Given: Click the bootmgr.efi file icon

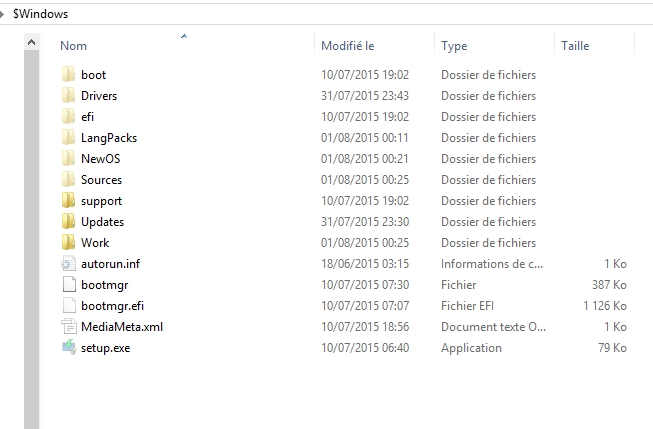Looking at the screenshot, I should point(69,305).
